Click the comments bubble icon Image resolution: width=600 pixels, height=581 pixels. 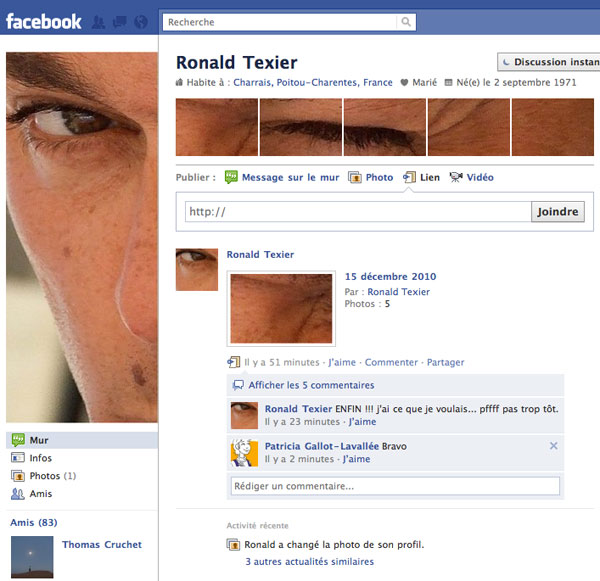pos(238,385)
